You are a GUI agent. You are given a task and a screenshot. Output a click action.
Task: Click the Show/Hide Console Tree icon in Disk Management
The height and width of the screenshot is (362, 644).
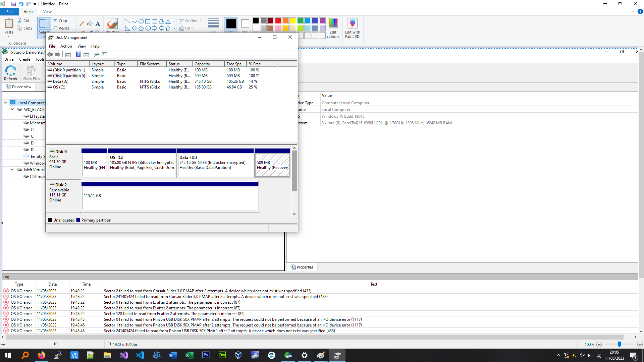pyautogui.click(x=68, y=54)
